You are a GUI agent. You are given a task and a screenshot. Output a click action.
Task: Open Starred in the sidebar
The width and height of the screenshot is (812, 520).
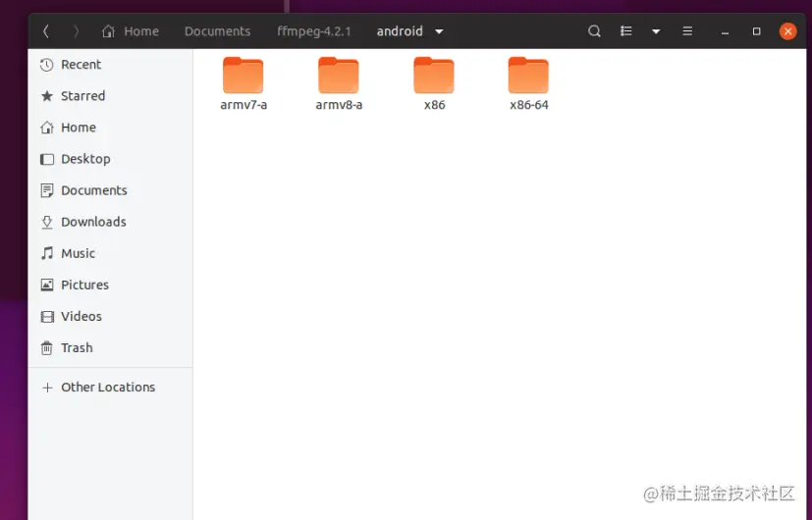tap(110, 96)
